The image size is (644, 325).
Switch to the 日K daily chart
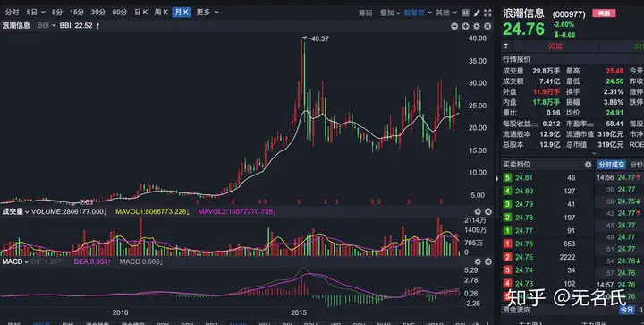pyautogui.click(x=141, y=13)
